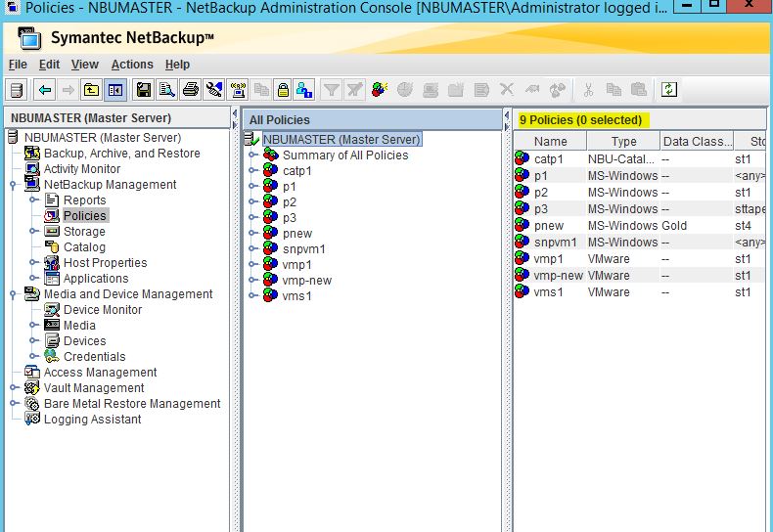This screenshot has height=532, width=773.
Task: Select vmp-new in All Policies tree
Action: 306,281
